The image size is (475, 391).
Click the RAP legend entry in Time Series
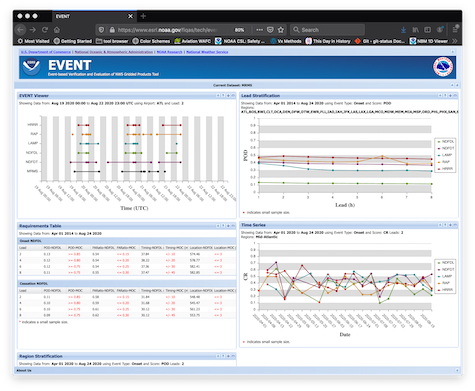pyautogui.click(x=443, y=283)
